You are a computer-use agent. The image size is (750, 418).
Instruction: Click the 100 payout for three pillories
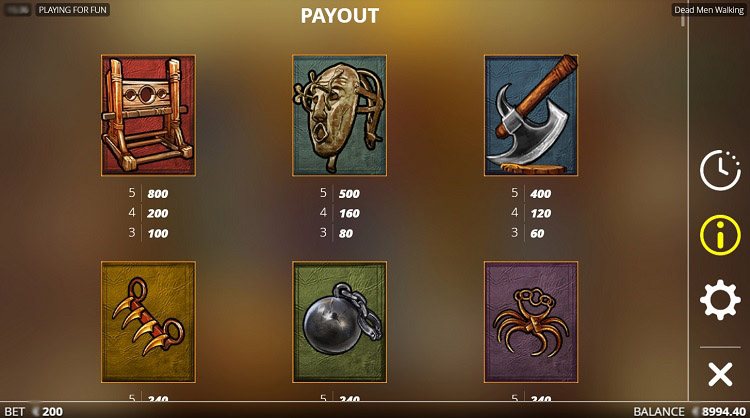pyautogui.click(x=157, y=233)
